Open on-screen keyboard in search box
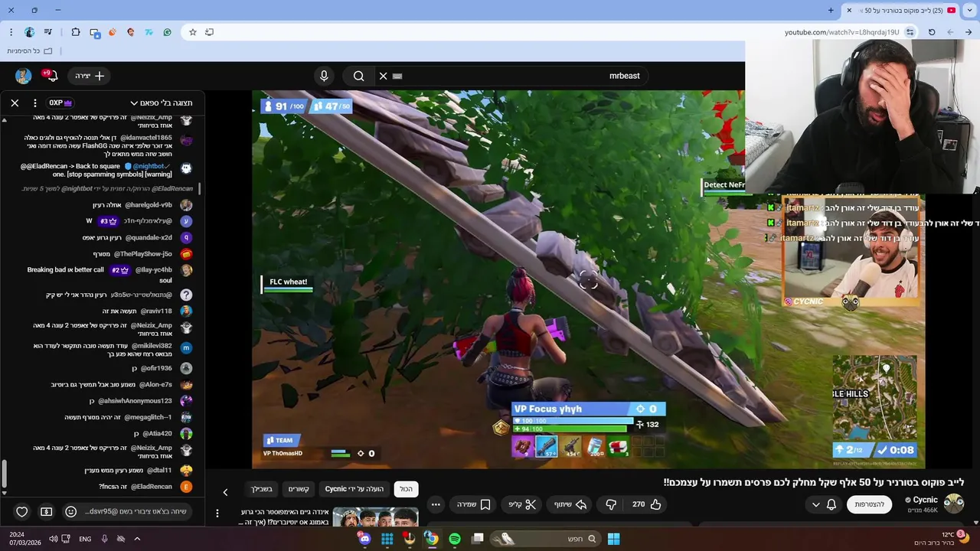This screenshot has width=980, height=551. coord(397,76)
